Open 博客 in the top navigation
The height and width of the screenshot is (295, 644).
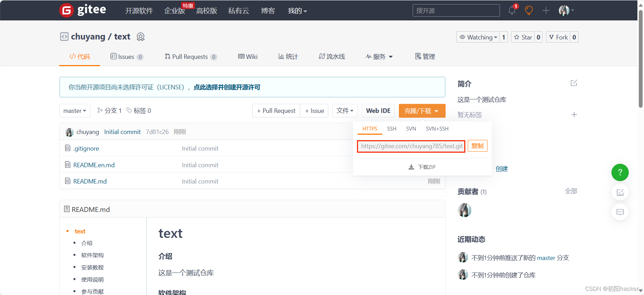[x=268, y=11]
